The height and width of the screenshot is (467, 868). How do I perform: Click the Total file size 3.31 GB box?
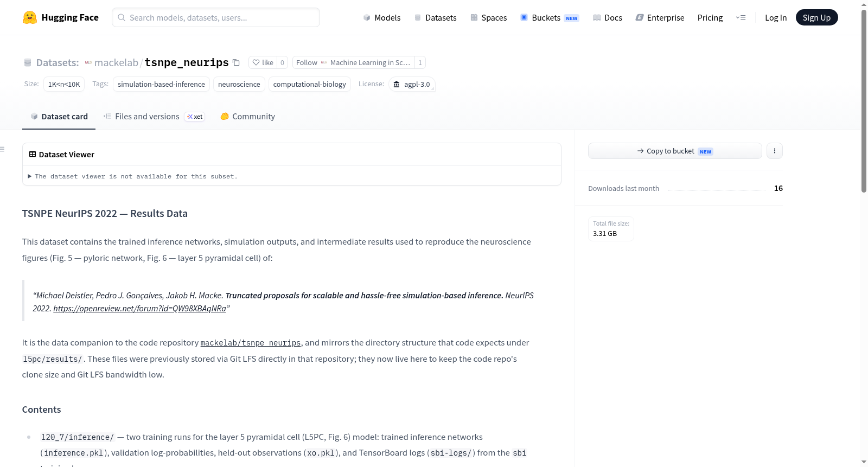click(x=611, y=229)
